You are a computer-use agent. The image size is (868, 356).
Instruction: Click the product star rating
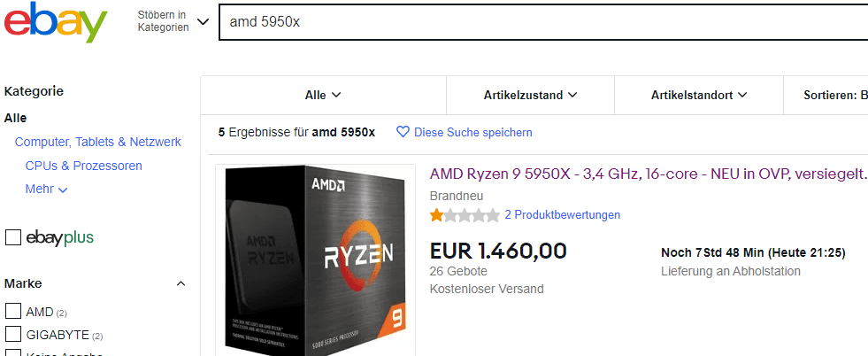[x=464, y=215]
